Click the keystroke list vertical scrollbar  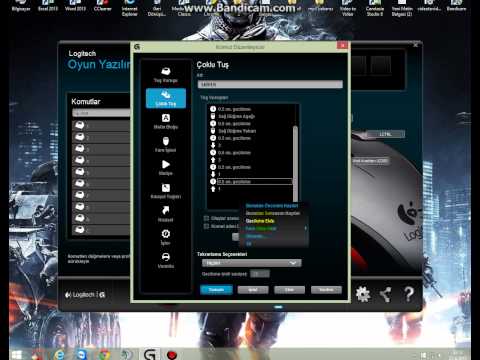pyautogui.click(x=295, y=163)
